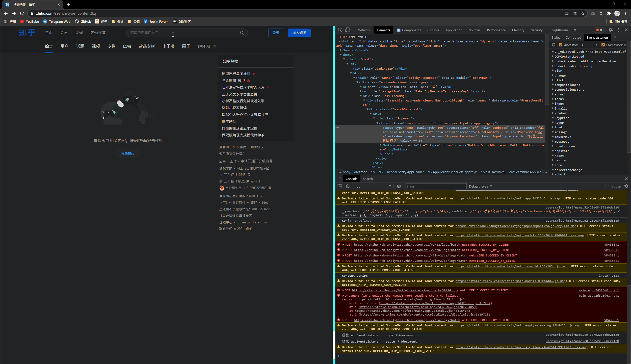Open DevTools settings gear icon
631x364 pixels.
[611, 30]
